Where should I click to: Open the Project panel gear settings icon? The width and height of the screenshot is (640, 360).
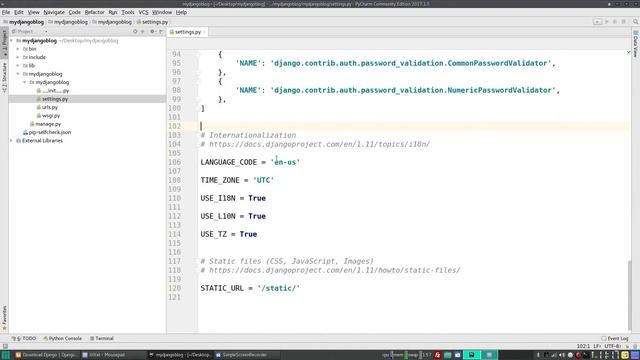click(152, 31)
